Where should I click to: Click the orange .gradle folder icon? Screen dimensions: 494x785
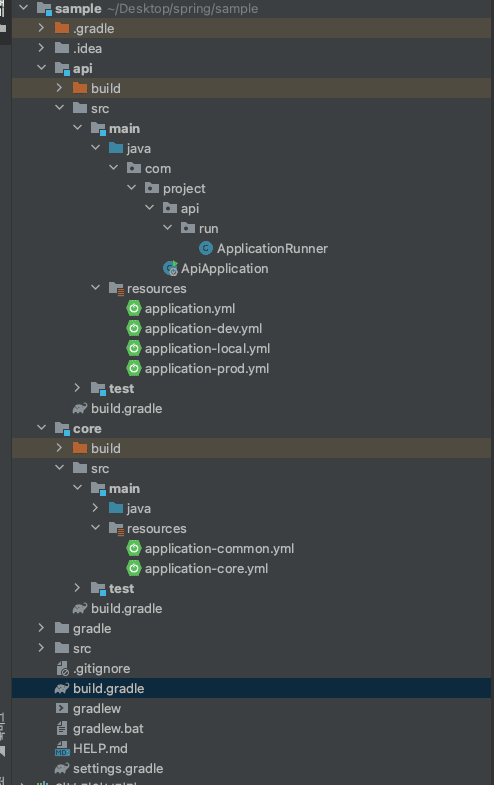[x=62, y=28]
